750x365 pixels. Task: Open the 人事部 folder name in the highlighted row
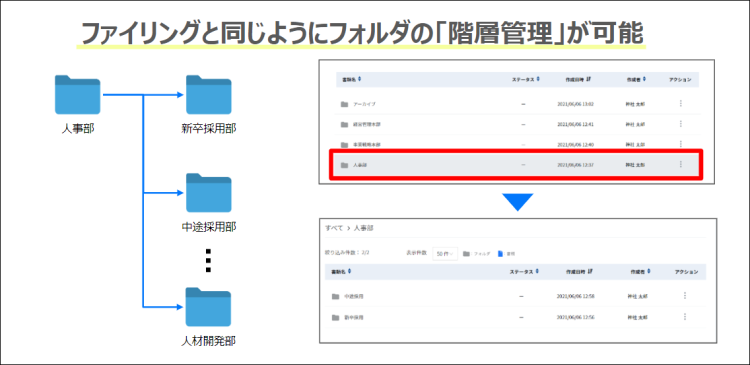[x=360, y=165]
